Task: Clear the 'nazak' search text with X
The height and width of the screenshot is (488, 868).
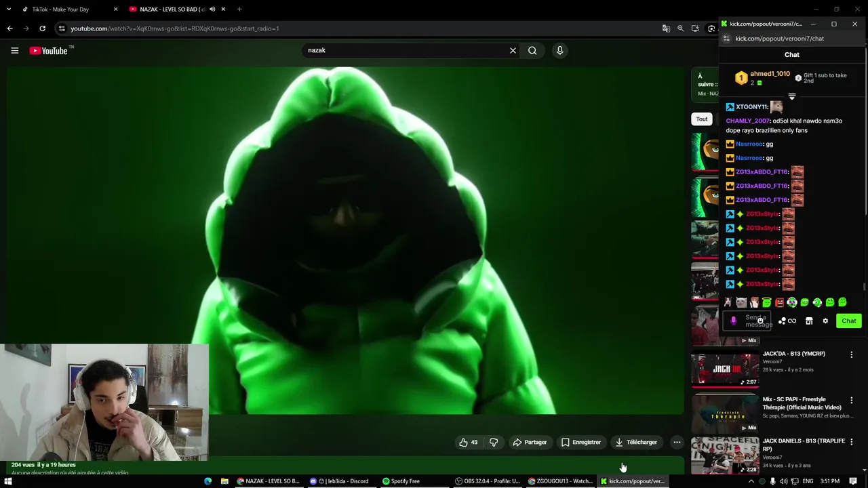Action: point(513,50)
